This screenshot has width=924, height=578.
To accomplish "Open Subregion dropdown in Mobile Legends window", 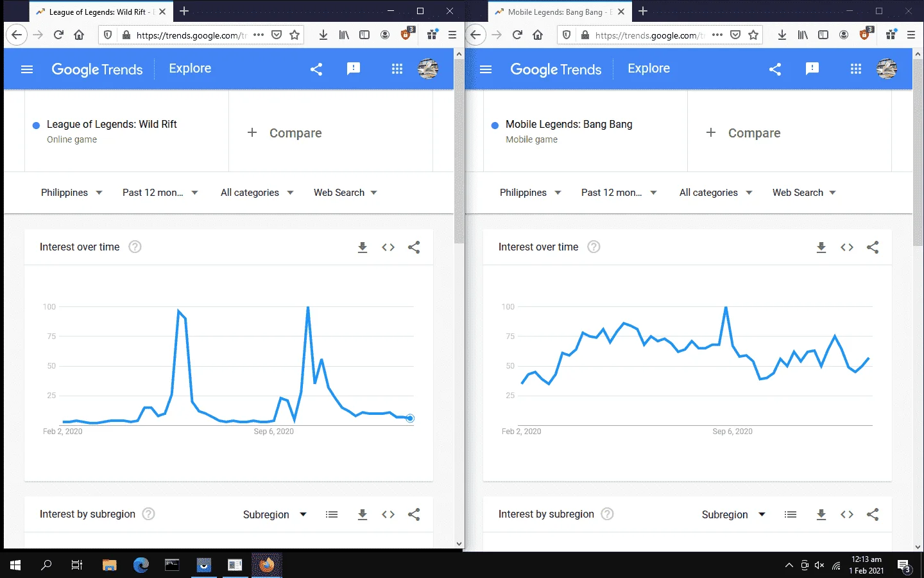I will click(x=733, y=514).
